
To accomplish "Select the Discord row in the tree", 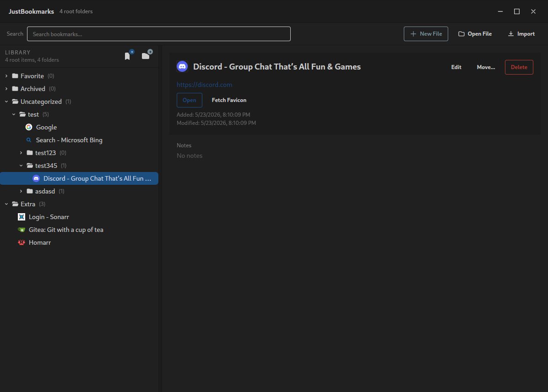I will tap(79, 178).
